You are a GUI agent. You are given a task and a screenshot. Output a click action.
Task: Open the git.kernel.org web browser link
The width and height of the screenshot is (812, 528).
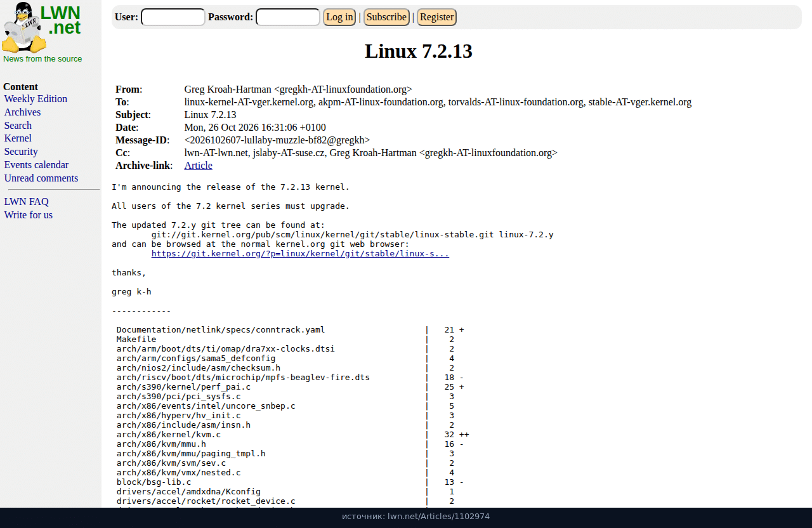click(x=300, y=254)
